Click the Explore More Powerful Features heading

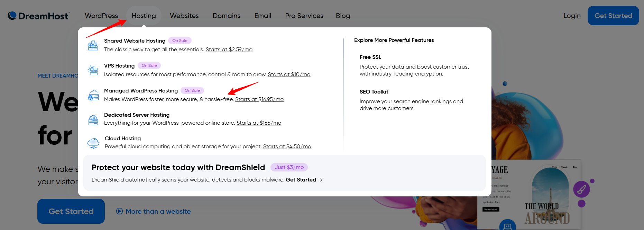pyautogui.click(x=394, y=40)
